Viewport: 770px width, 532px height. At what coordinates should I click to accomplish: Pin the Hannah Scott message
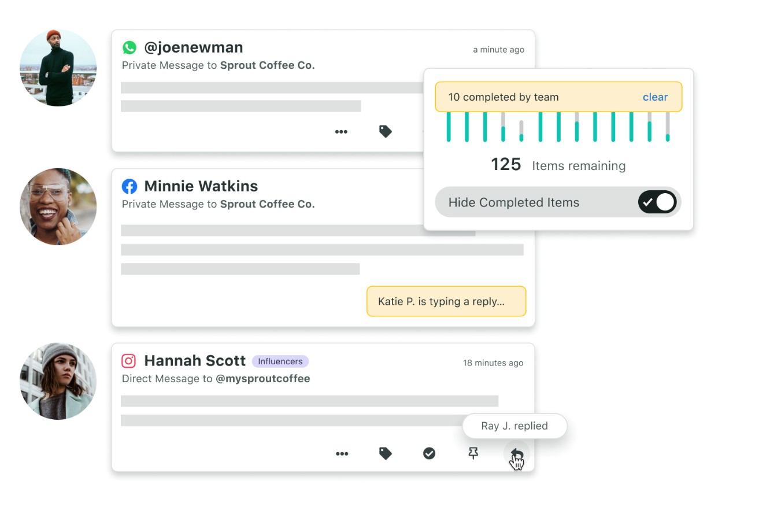[473, 453]
